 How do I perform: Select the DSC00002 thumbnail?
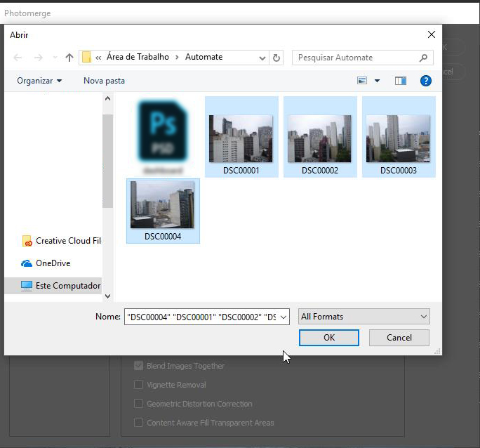coord(320,137)
